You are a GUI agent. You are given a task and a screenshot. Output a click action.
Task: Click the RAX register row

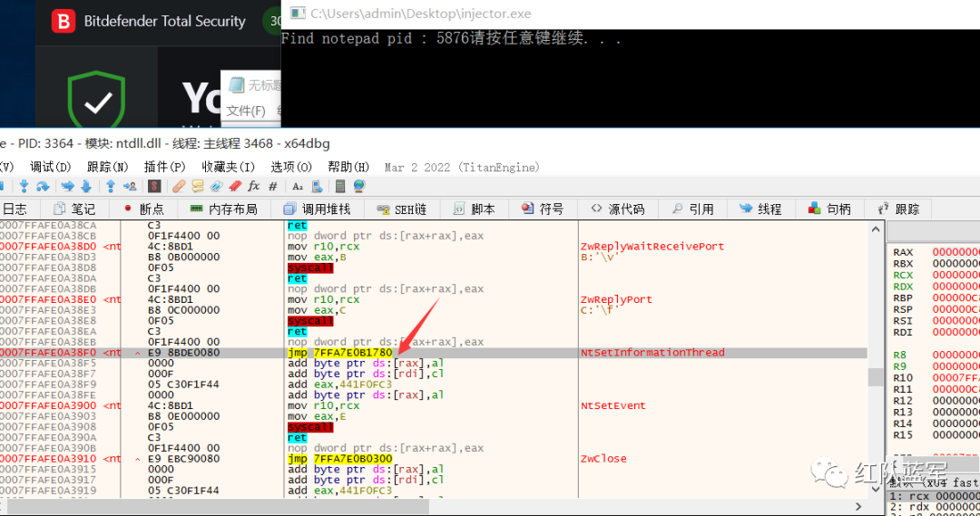(x=936, y=252)
